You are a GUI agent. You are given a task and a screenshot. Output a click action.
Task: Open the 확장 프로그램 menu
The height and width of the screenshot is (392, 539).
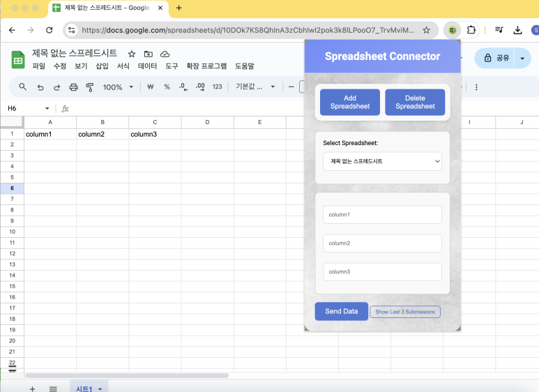click(206, 66)
